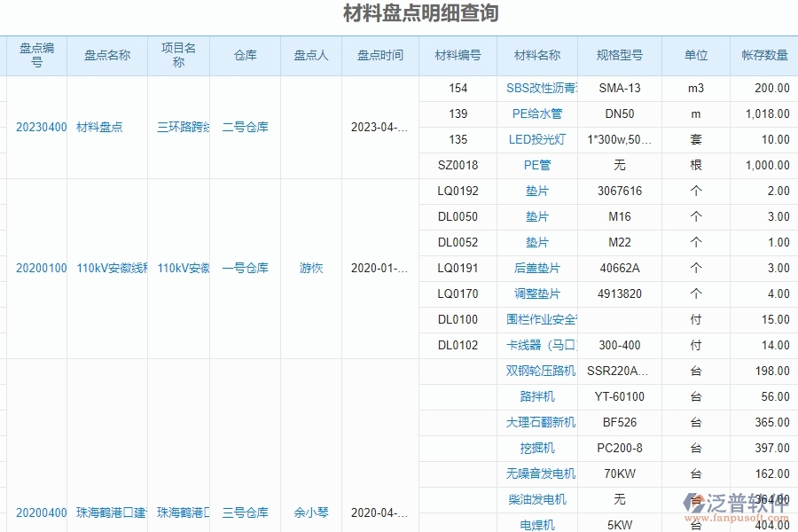
Task: Open the 一号仓库 warehouse link
Action: pyautogui.click(x=246, y=268)
